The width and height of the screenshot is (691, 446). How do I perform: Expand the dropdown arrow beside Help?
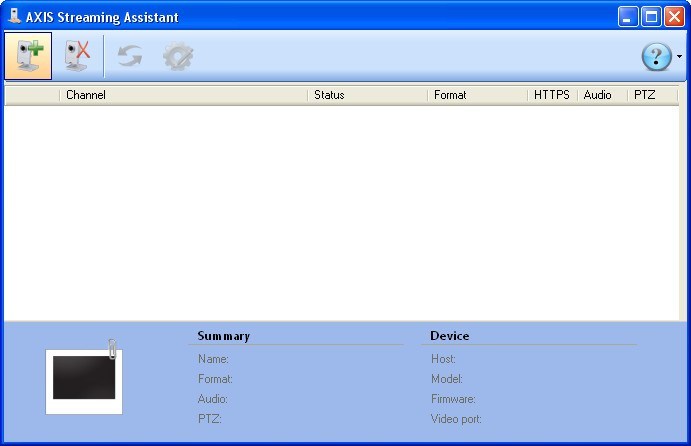tap(679, 56)
